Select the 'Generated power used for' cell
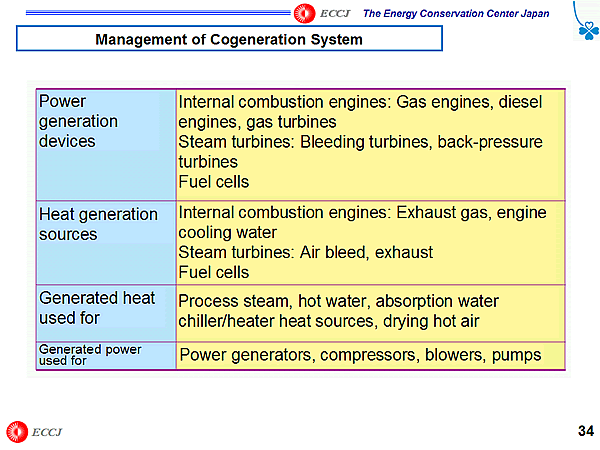Viewport: 600px width, 450px height. click(x=106, y=355)
